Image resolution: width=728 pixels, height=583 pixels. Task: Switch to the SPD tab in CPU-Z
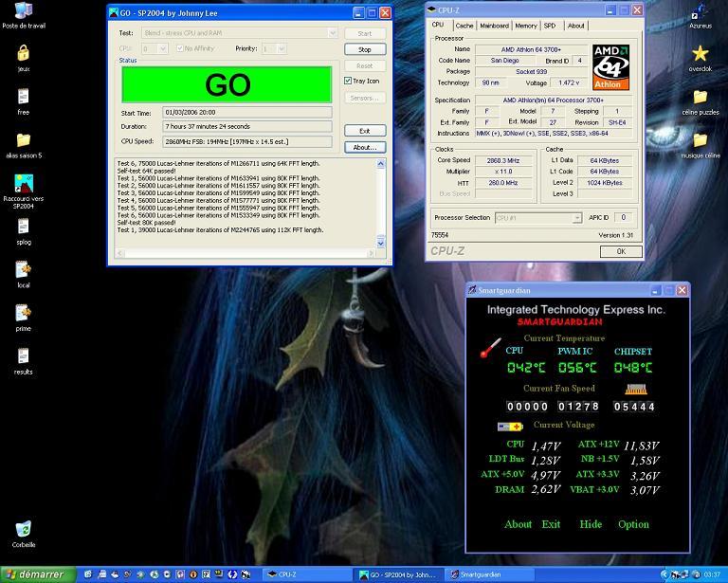click(550, 26)
